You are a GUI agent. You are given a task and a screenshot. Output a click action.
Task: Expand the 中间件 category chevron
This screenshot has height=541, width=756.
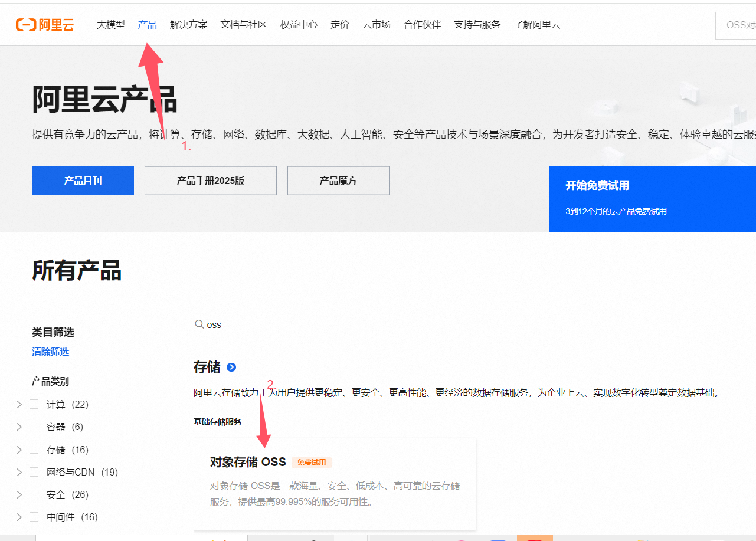pyautogui.click(x=19, y=517)
